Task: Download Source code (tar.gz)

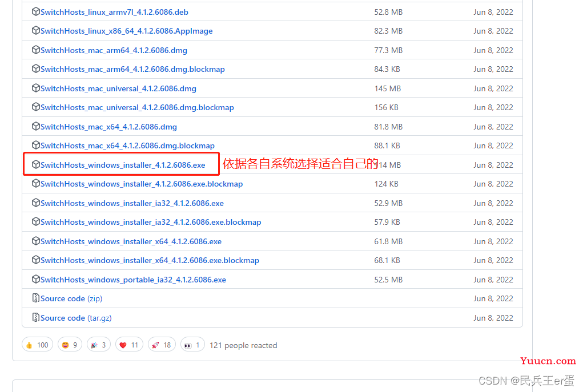Action: [76, 318]
